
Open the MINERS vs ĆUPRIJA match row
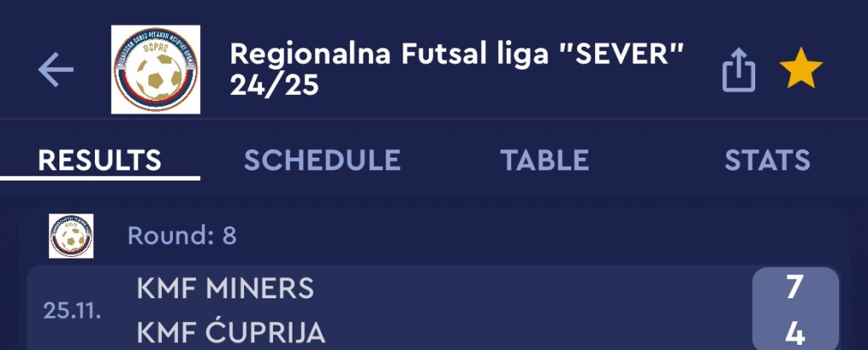509,310
